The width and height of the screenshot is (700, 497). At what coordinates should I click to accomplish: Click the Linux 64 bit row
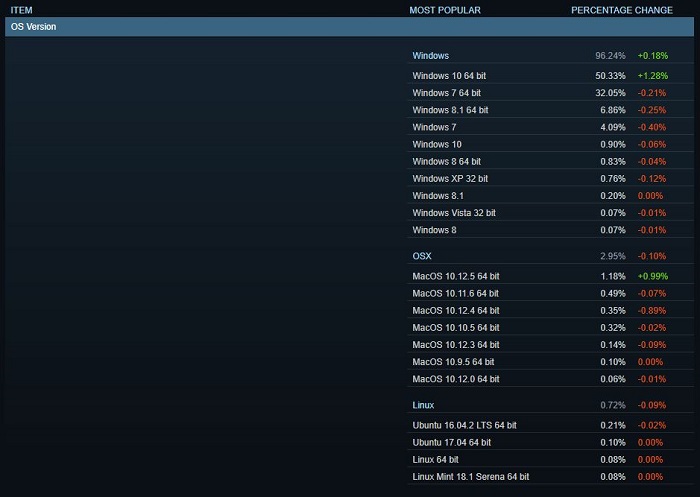click(550, 459)
